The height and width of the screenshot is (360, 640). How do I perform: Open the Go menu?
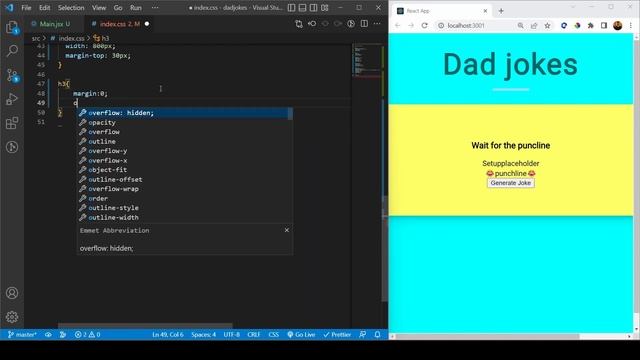click(118, 8)
